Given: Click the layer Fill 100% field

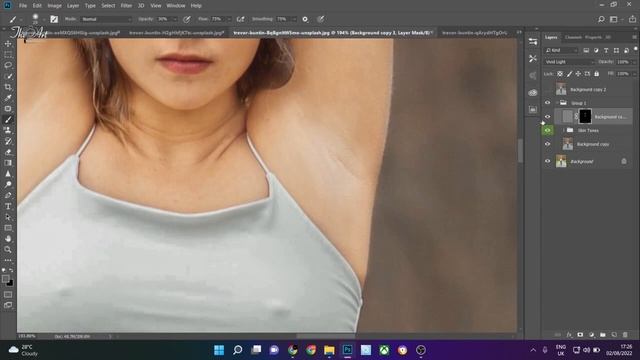Looking at the screenshot, I should tap(624, 74).
